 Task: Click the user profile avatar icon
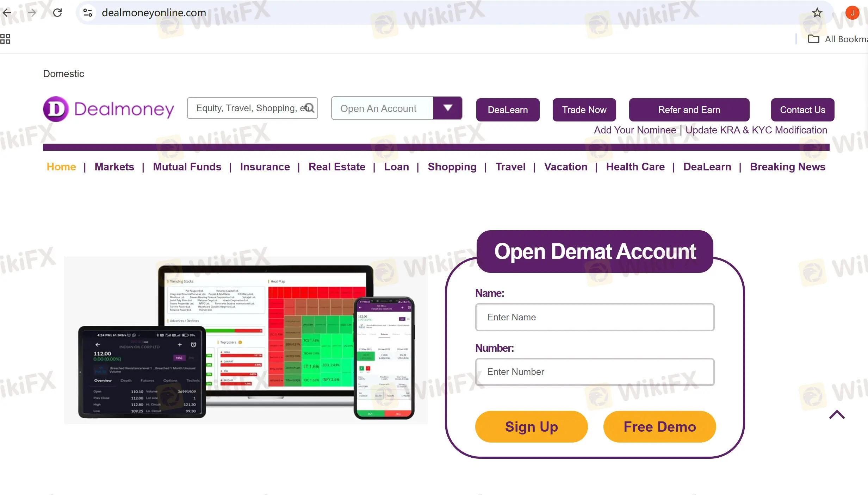[853, 12]
